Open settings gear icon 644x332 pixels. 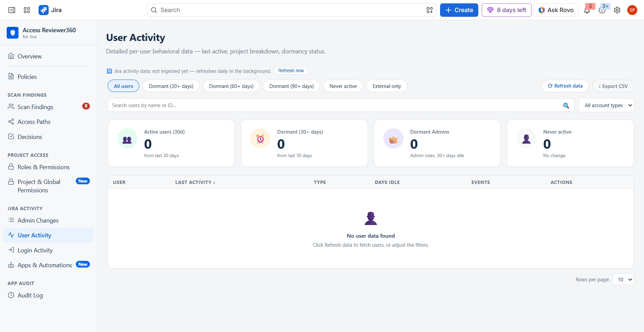[x=617, y=10]
